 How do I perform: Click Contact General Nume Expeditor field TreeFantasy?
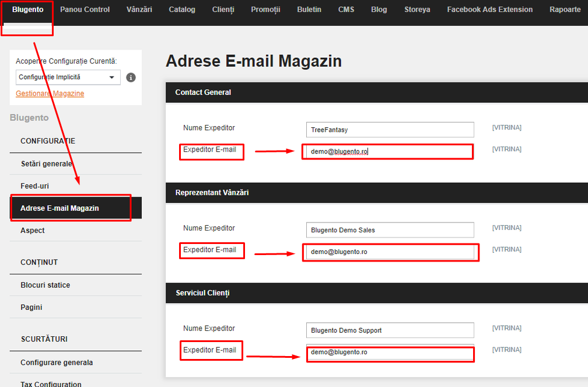coord(390,130)
